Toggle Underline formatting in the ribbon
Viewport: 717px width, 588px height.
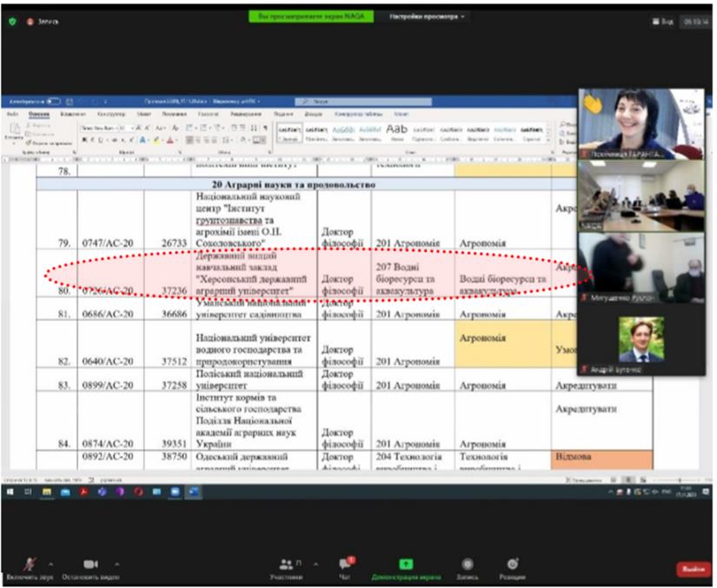pos(100,140)
